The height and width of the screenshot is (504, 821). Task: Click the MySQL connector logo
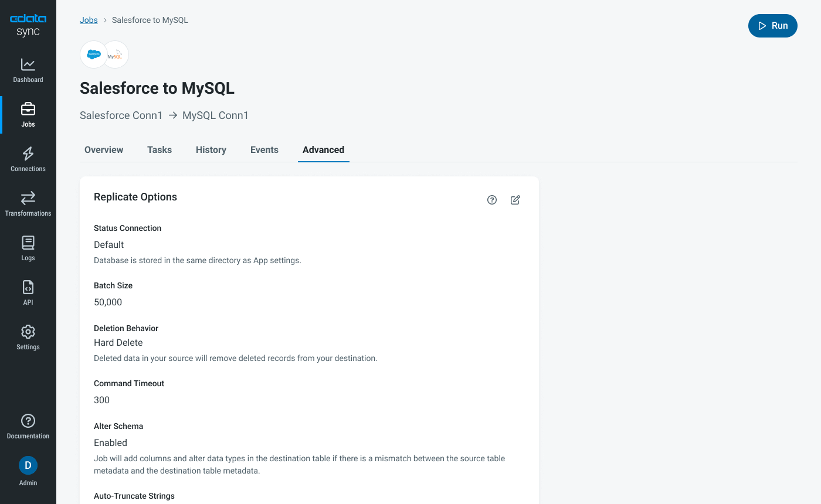tap(115, 54)
